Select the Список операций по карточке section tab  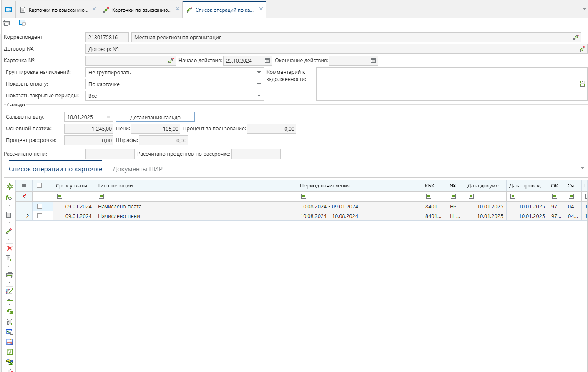click(x=55, y=169)
